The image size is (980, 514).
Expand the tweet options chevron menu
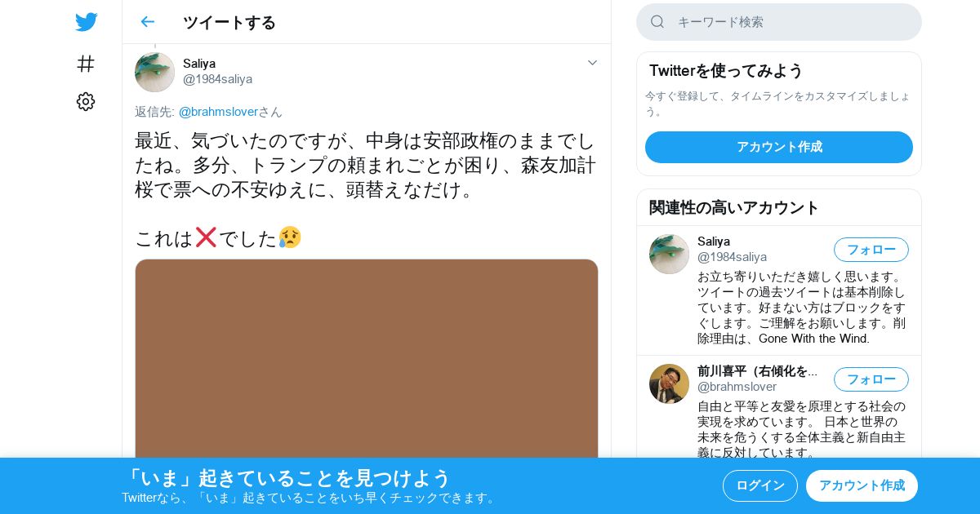[593, 63]
